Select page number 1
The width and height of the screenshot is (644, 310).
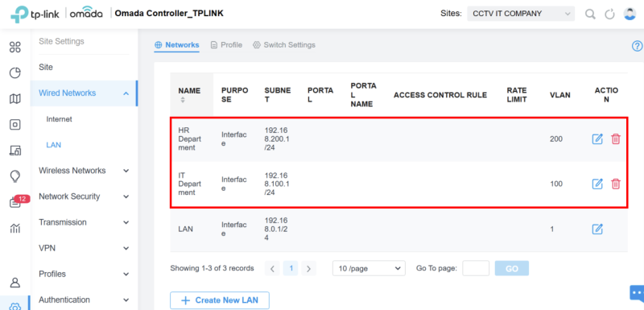coord(291,268)
